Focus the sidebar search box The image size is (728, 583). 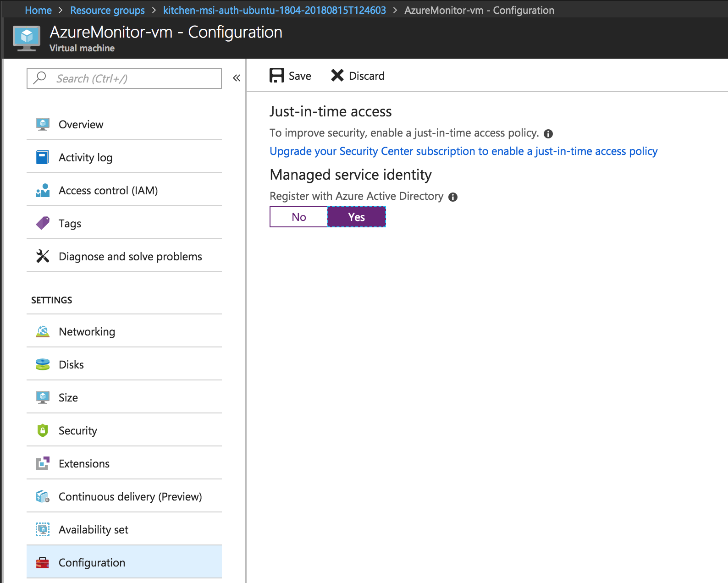pos(133,78)
